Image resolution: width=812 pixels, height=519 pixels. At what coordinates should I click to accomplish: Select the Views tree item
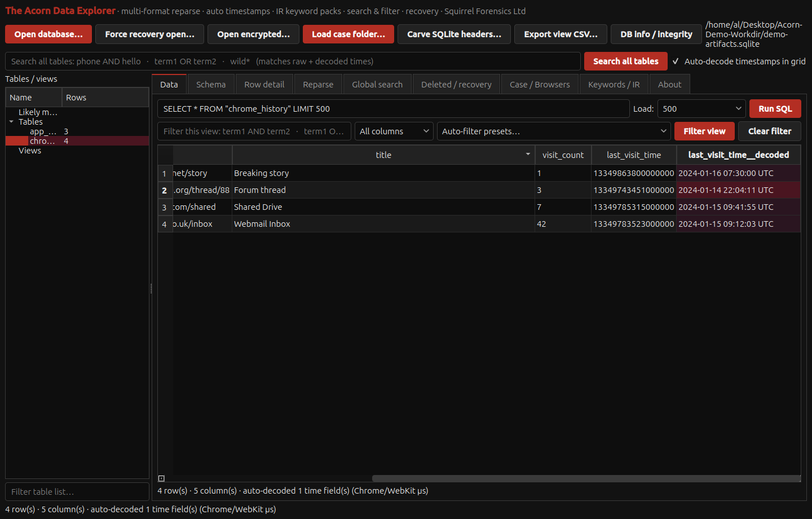point(30,151)
